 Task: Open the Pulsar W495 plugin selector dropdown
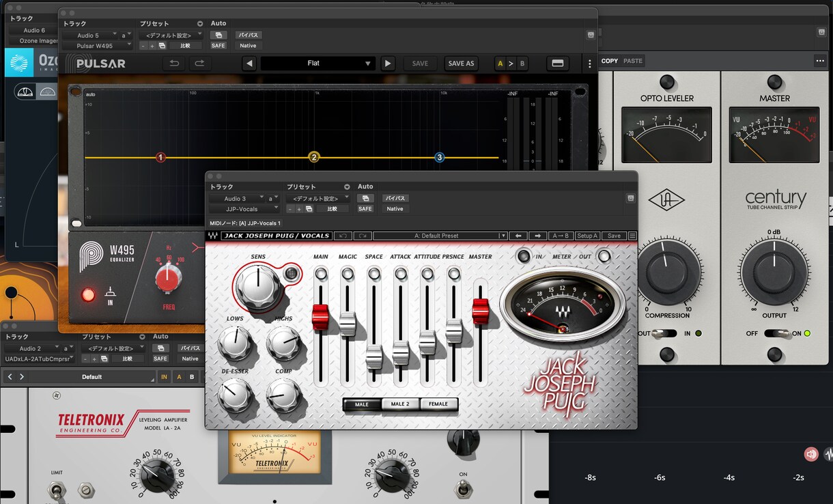[97, 46]
